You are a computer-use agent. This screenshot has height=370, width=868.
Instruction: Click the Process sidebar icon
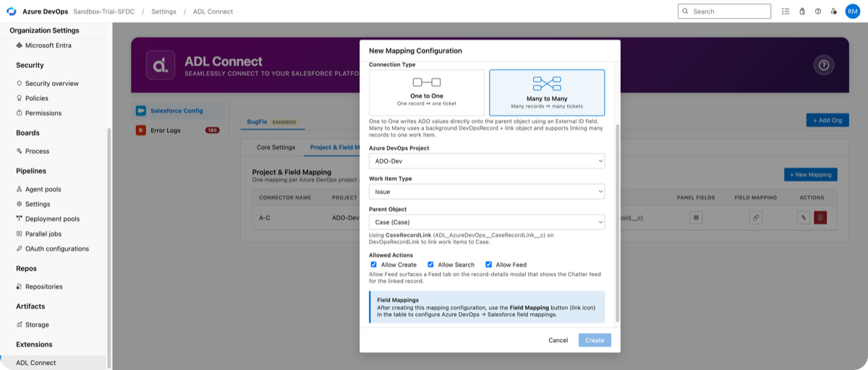coord(20,152)
